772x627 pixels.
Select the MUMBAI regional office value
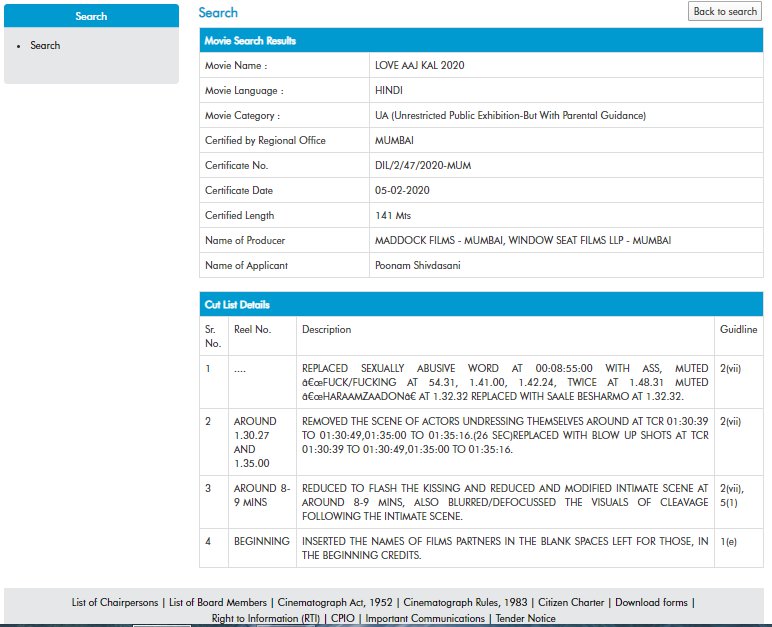394,141
